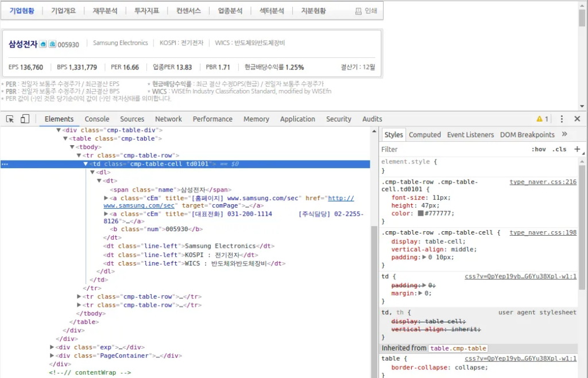
Task: Expand padding shorthand in cmp-table-cell rule
Action: (424, 257)
